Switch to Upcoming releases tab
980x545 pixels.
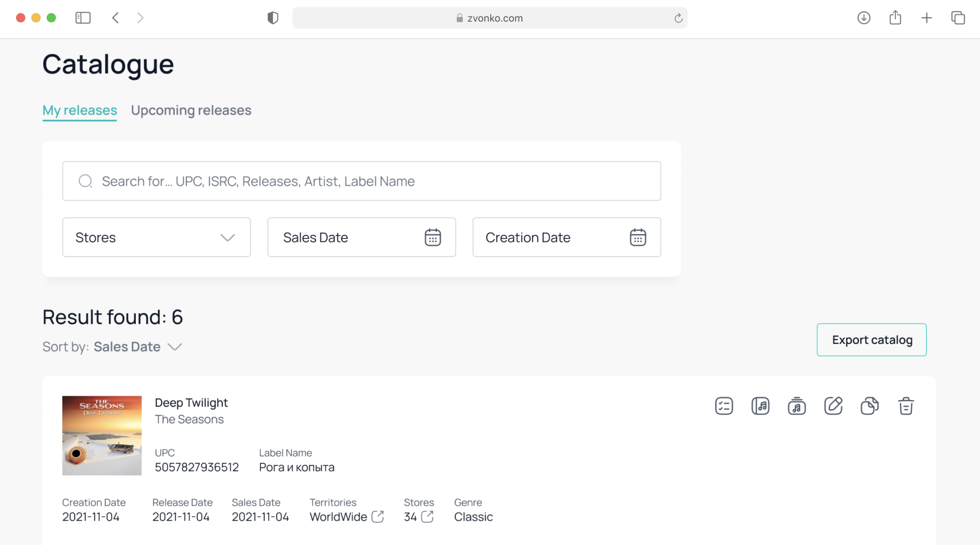[191, 110]
